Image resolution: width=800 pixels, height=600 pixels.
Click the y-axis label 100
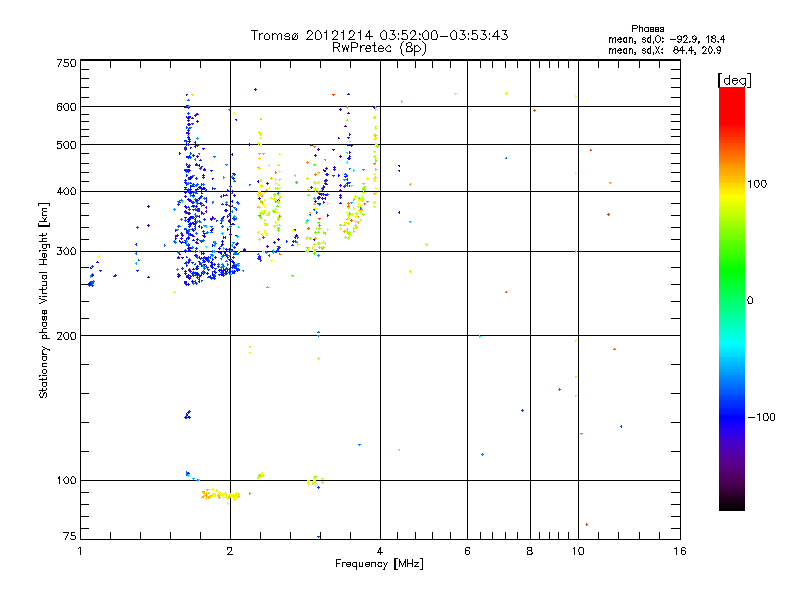(67, 481)
